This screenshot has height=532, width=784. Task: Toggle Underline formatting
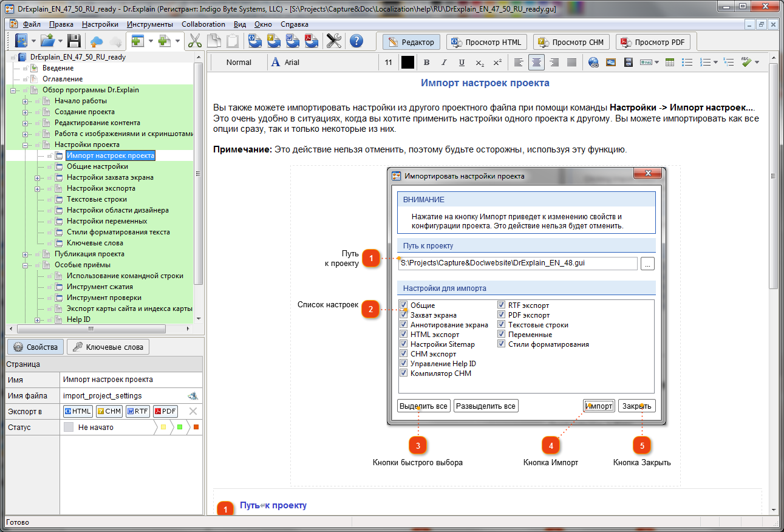click(462, 62)
